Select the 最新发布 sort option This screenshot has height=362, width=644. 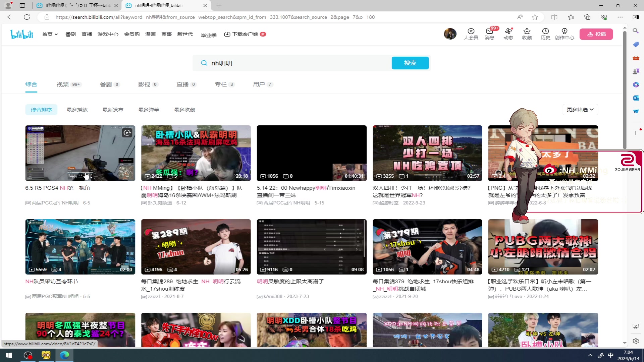click(x=113, y=109)
